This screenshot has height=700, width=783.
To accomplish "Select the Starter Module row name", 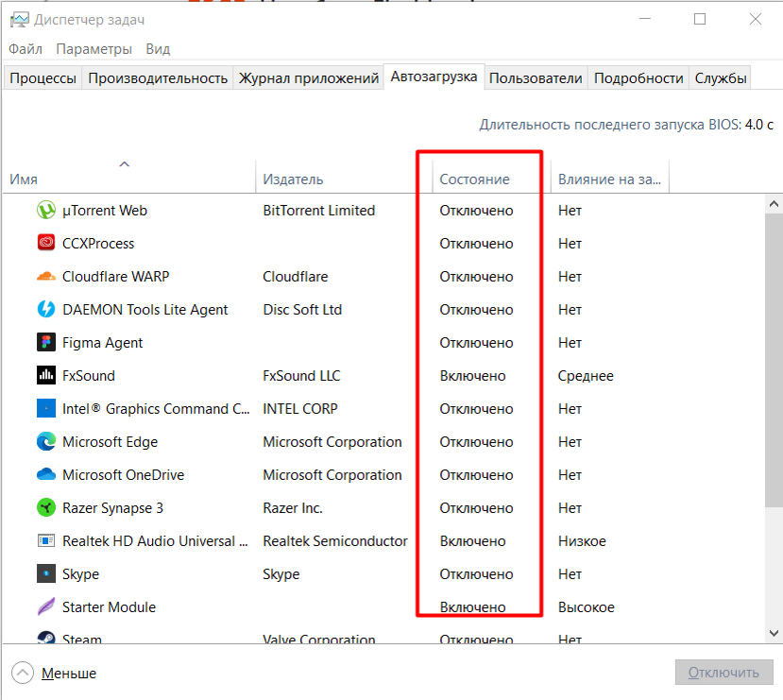I will click(x=109, y=607).
